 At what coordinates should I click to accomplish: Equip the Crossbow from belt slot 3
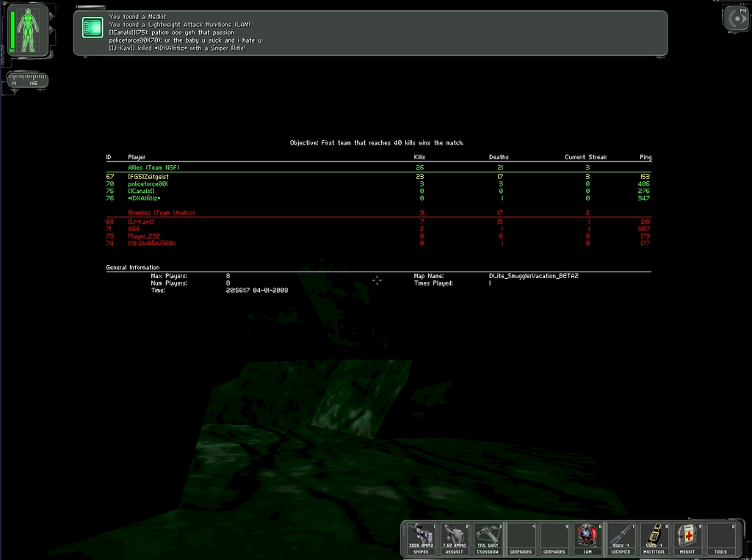coord(488,539)
